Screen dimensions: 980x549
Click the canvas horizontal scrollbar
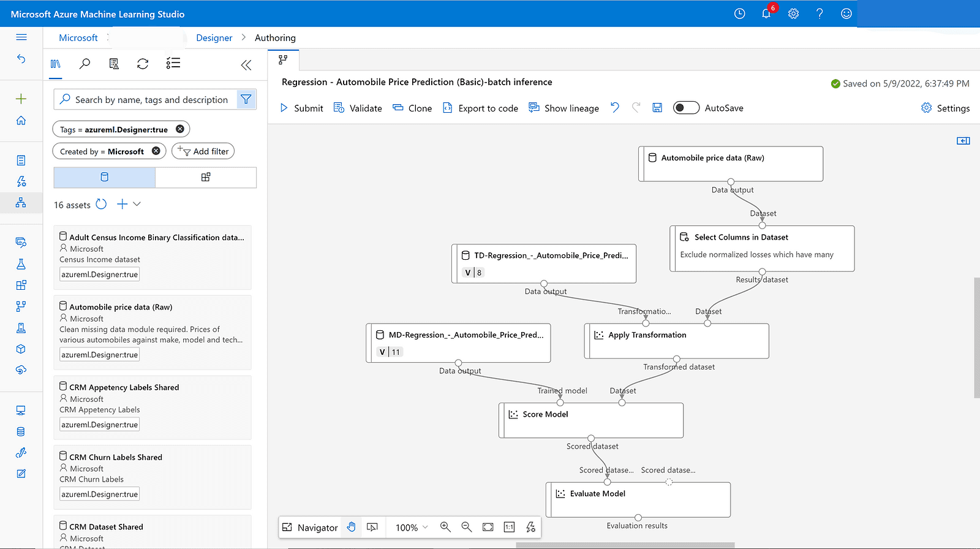pos(625,545)
